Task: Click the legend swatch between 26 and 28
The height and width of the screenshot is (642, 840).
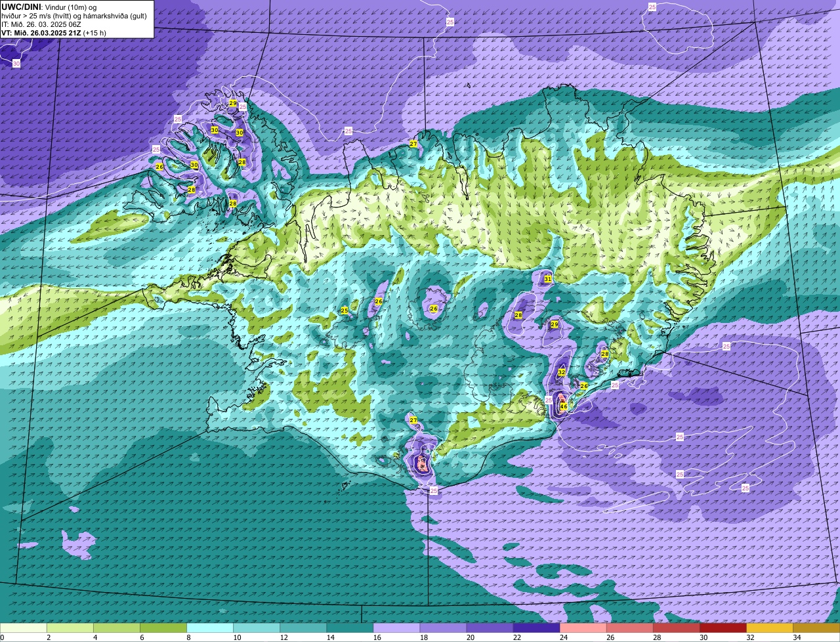Action: tap(629, 628)
